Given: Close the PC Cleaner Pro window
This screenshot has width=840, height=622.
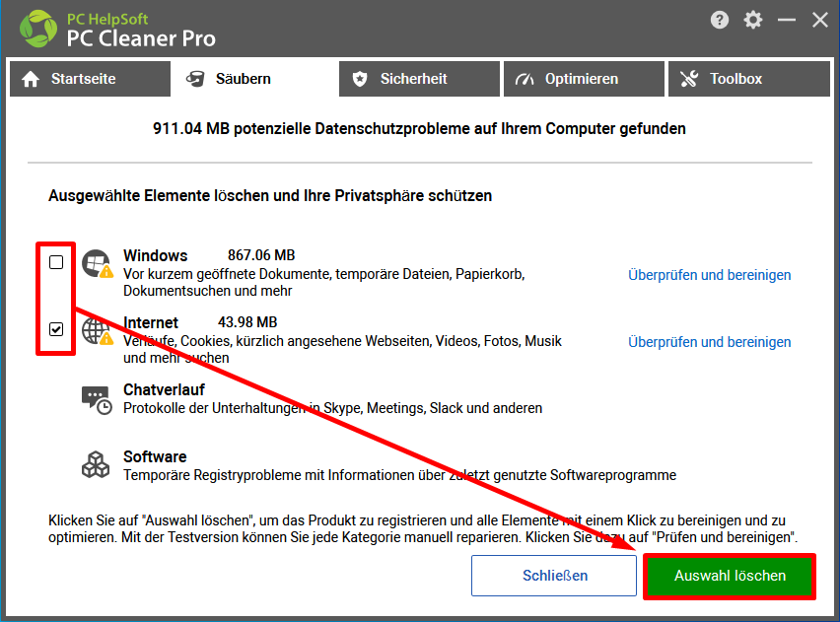Looking at the screenshot, I should pos(819,21).
